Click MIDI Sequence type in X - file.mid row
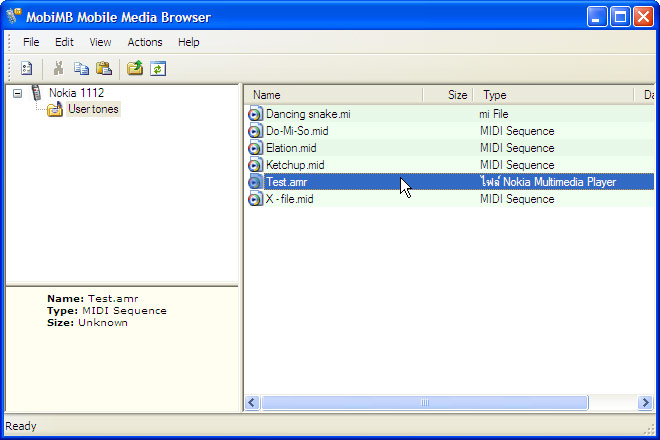The width and height of the screenshot is (660, 440). click(517, 199)
